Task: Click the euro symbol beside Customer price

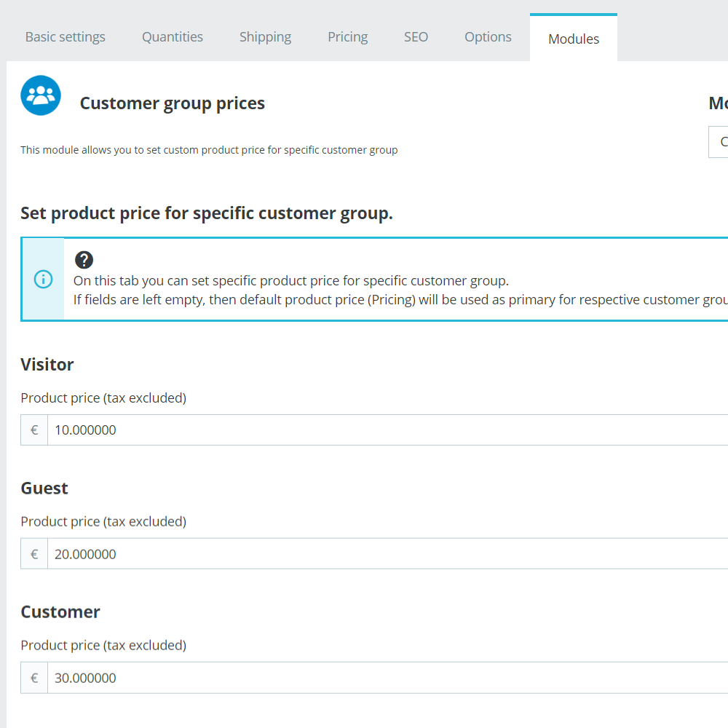Action: point(34,678)
